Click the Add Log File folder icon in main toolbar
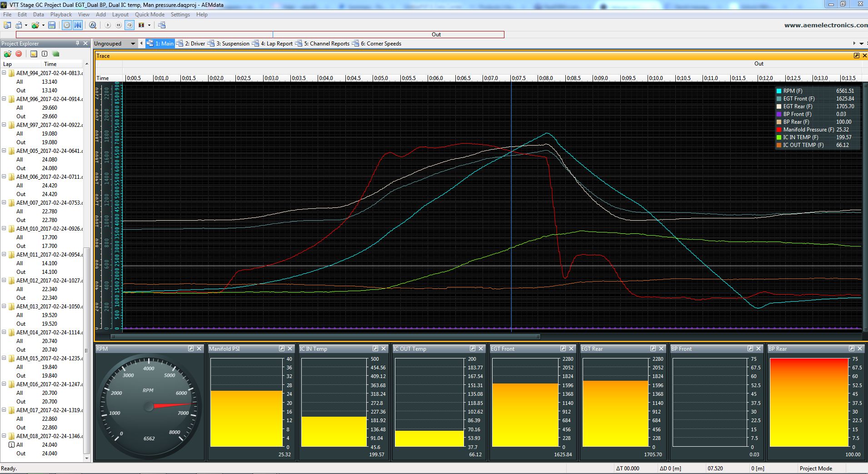The width and height of the screenshot is (868, 474). pos(35,25)
